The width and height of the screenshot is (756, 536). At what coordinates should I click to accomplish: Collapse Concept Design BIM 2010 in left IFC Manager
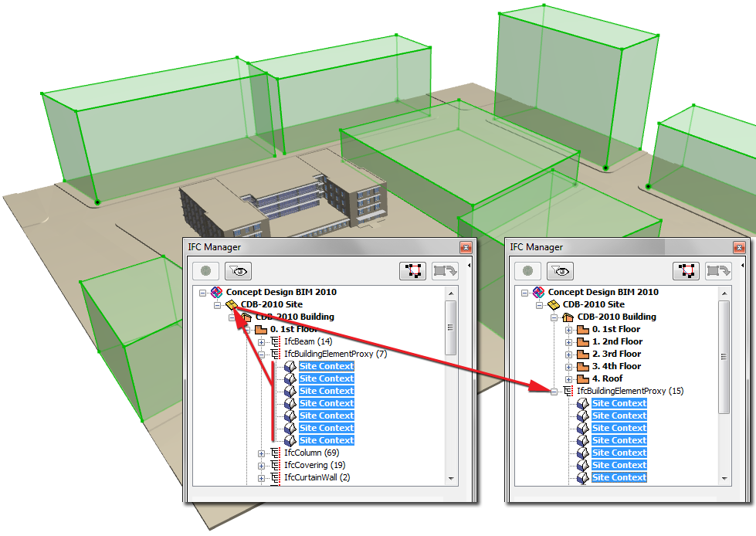point(203,293)
